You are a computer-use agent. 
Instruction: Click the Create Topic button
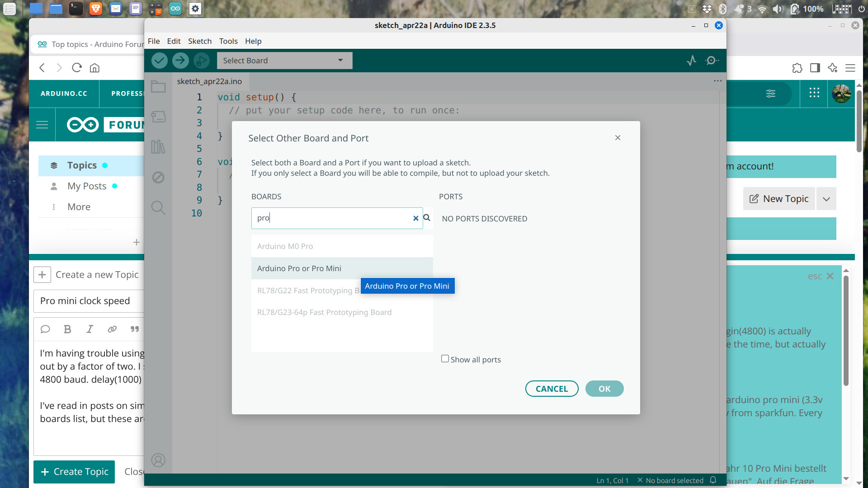point(74,472)
